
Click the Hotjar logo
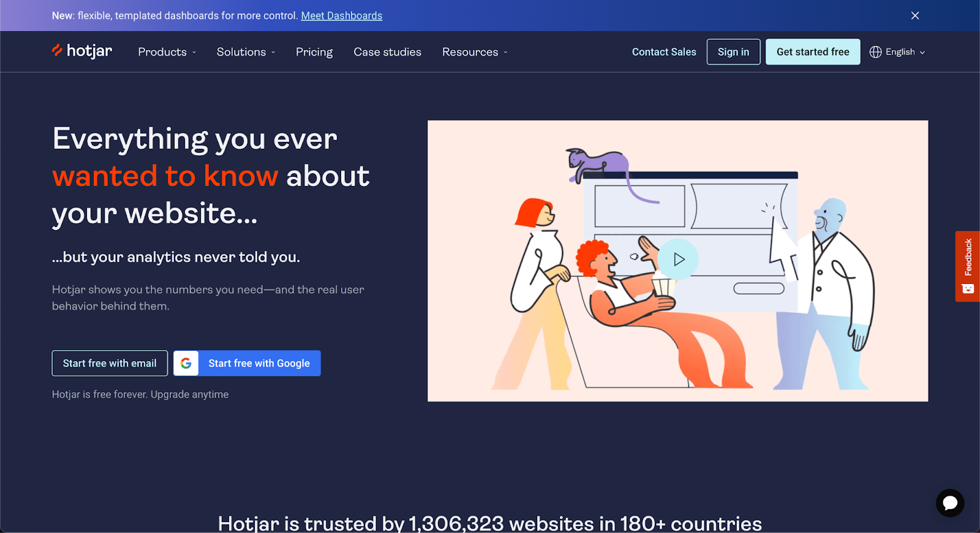(x=82, y=51)
